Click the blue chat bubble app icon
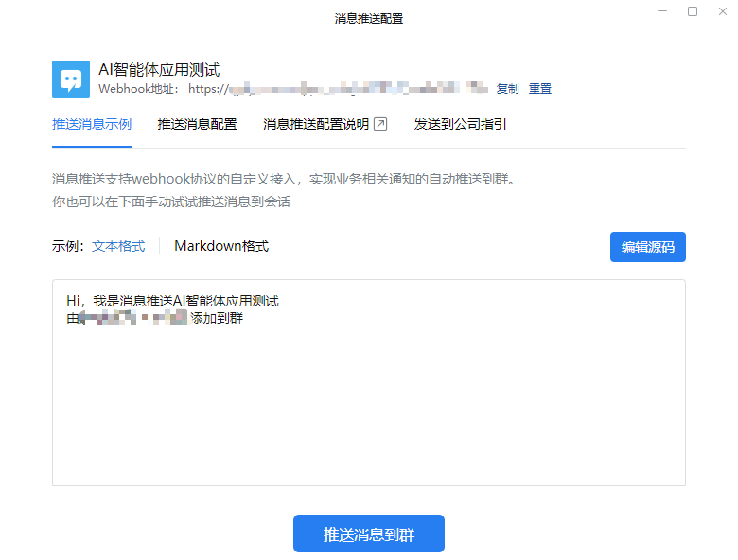The width and height of the screenshot is (738, 560). tap(71, 79)
